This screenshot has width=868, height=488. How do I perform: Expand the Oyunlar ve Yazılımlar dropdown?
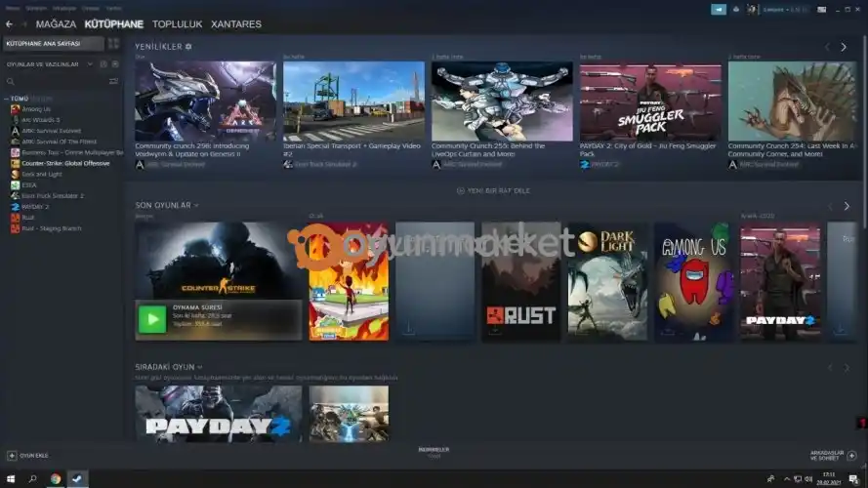90,64
